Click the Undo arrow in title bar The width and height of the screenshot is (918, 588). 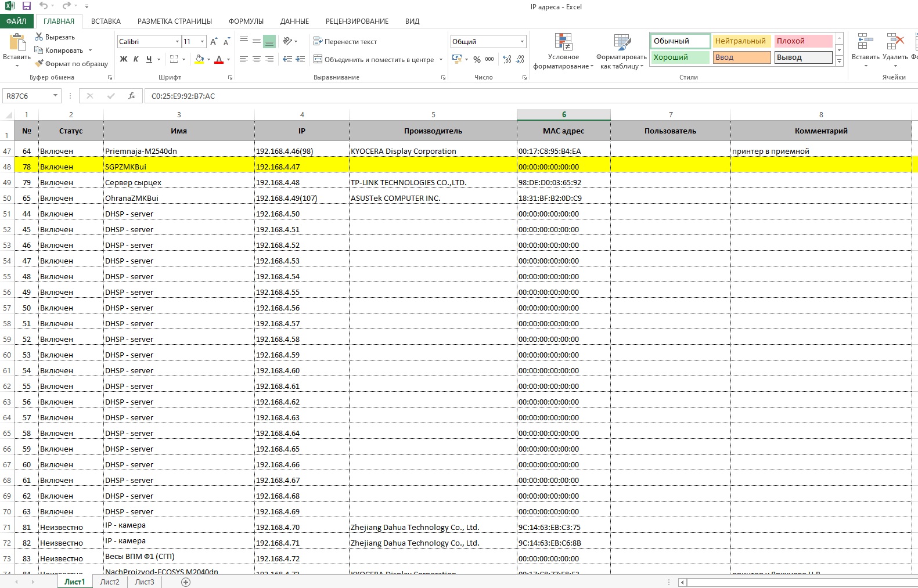[44, 6]
